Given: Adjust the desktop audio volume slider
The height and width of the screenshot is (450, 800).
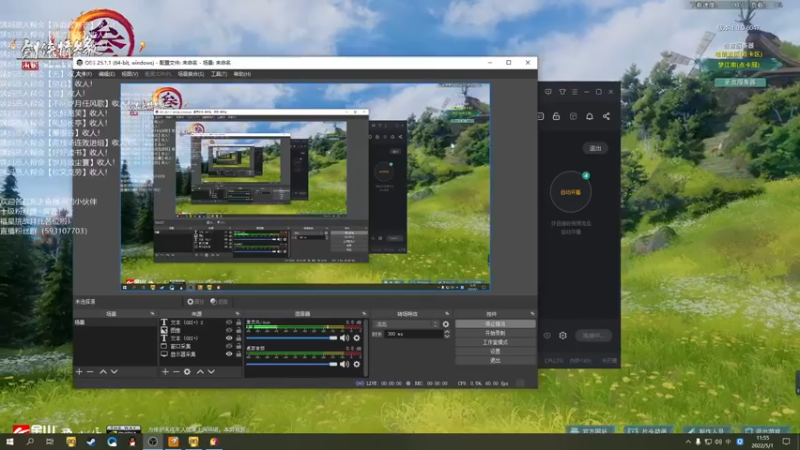Looking at the screenshot, I should coord(291,364).
